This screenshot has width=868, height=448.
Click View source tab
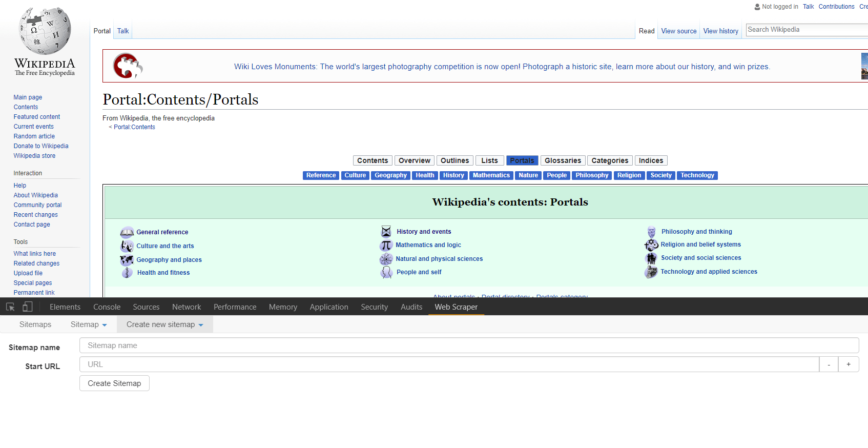(679, 31)
